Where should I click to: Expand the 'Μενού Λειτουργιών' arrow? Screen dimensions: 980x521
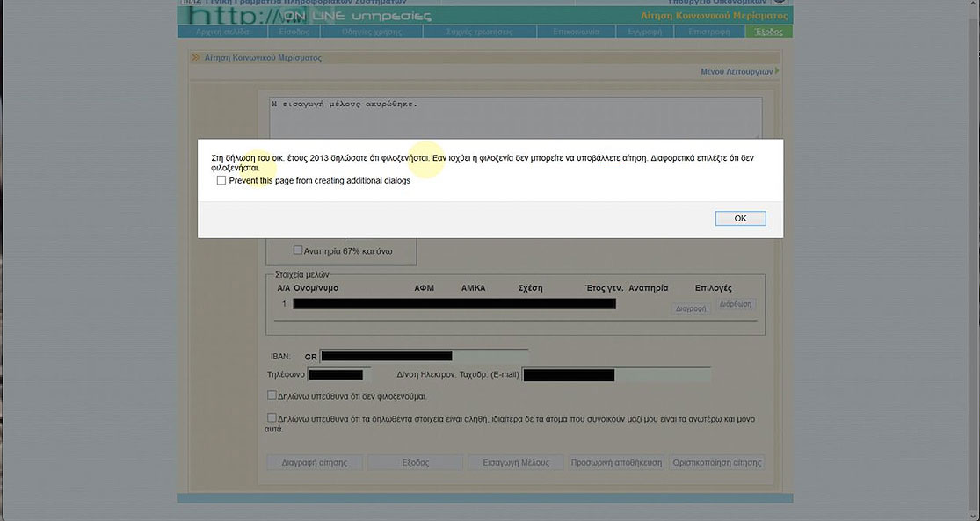(777, 71)
